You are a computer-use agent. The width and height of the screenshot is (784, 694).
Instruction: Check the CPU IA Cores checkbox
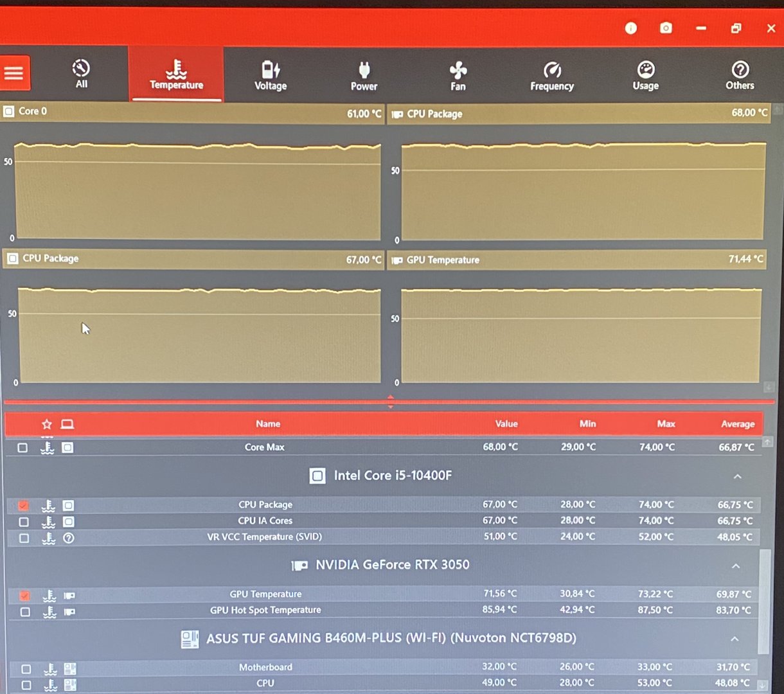pyautogui.click(x=24, y=521)
